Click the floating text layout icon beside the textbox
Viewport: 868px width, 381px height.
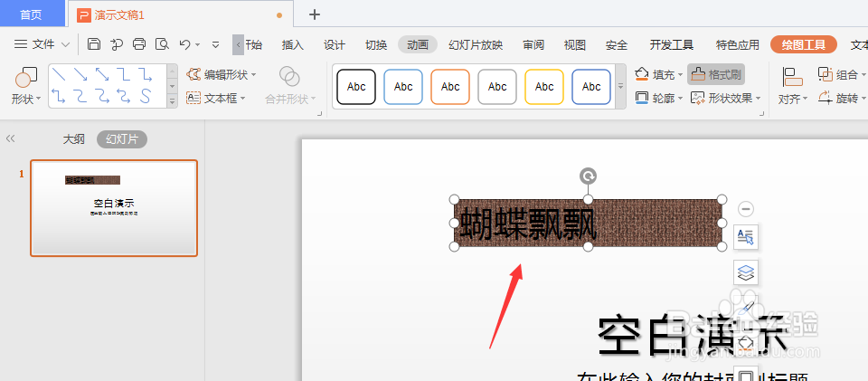[746, 237]
